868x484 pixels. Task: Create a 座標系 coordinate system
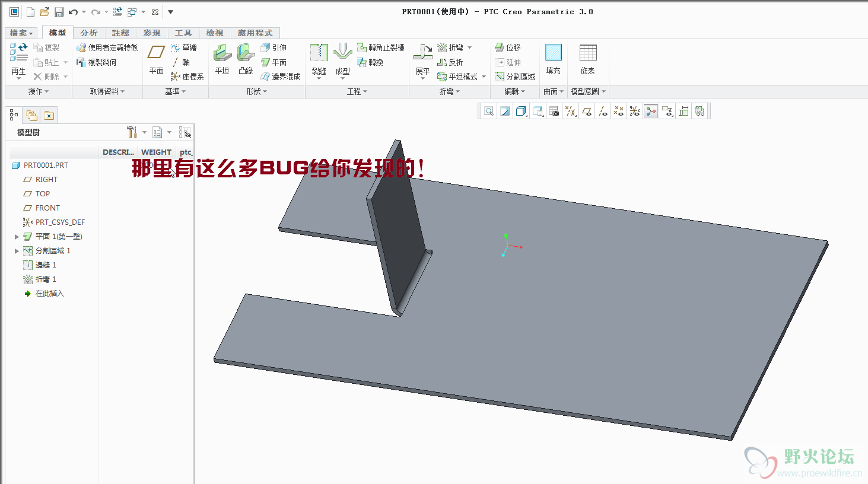187,77
